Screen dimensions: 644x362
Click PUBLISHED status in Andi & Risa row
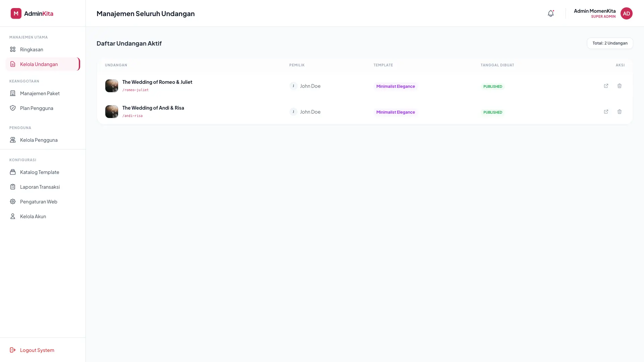tap(493, 112)
